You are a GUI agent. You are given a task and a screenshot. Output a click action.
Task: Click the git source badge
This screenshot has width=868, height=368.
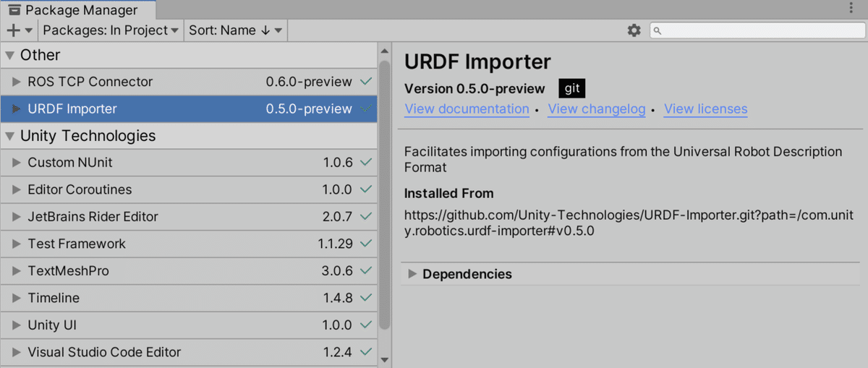point(572,88)
